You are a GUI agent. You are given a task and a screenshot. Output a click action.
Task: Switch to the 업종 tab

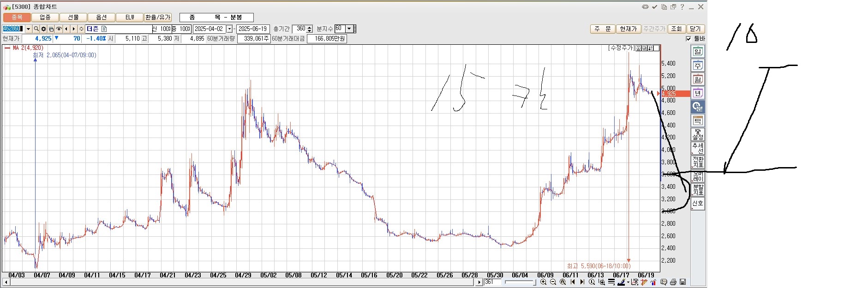tap(45, 18)
